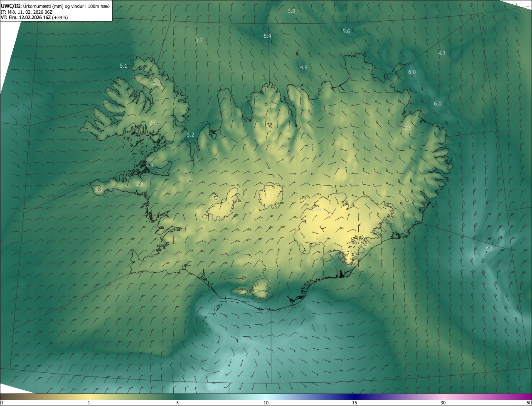532x406 pixels.
Task: Click the 1.1 label on central glacier
Action: (268, 197)
